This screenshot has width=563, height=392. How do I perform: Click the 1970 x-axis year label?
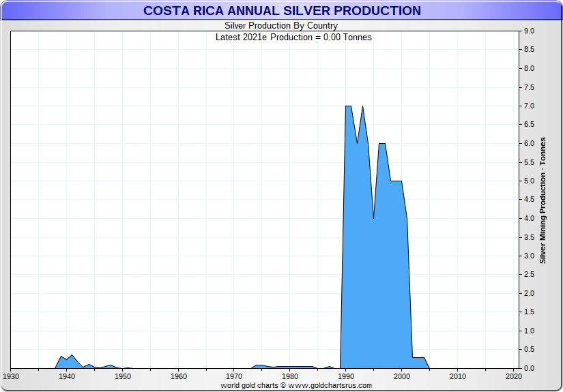pos(234,376)
